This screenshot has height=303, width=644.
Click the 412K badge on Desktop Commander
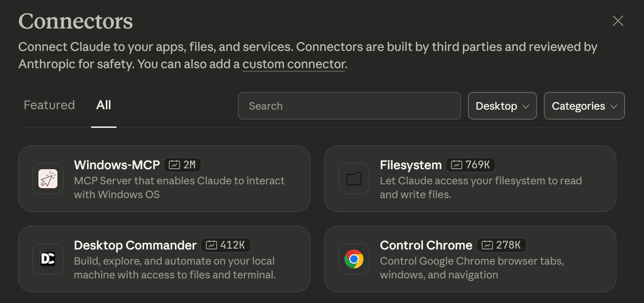(x=226, y=245)
